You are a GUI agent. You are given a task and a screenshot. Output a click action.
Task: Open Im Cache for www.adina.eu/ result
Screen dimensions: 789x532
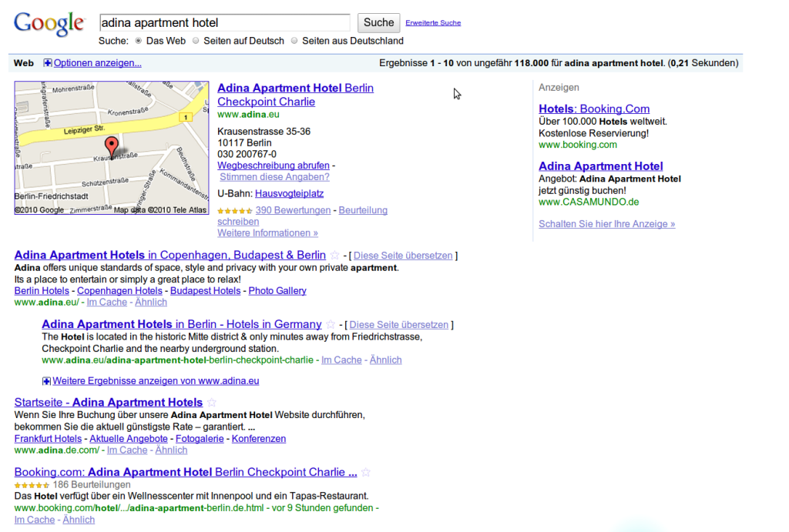(x=106, y=303)
